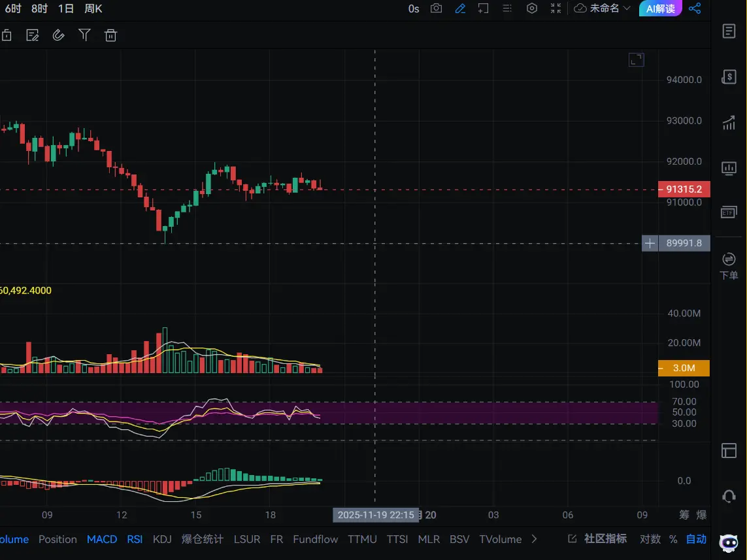
Task: Open the monitor chart icon in the sidebar
Action: point(729,169)
